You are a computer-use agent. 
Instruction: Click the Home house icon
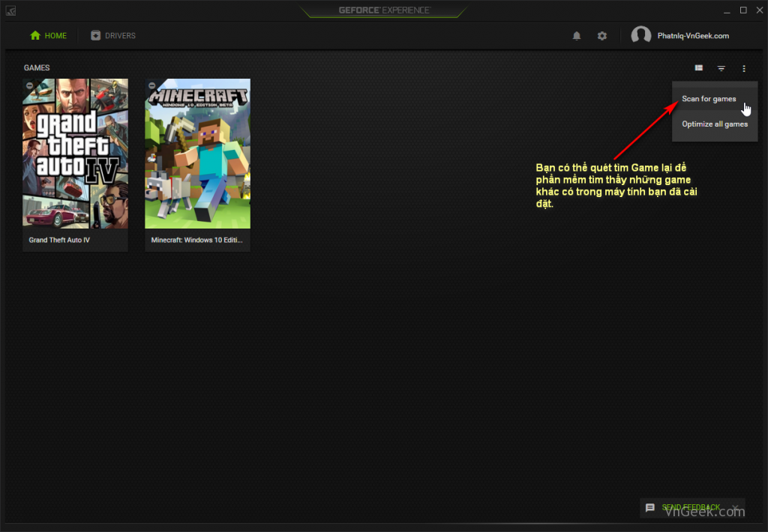click(x=35, y=35)
